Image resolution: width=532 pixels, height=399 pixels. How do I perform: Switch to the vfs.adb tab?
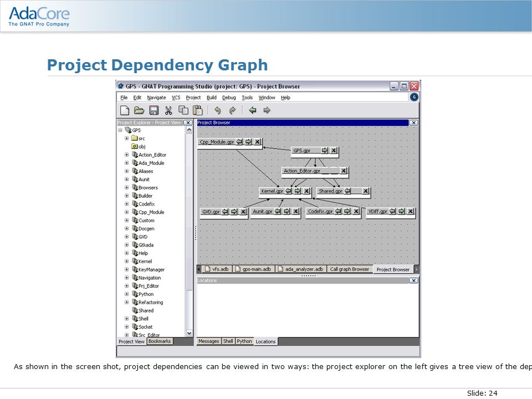(217, 269)
